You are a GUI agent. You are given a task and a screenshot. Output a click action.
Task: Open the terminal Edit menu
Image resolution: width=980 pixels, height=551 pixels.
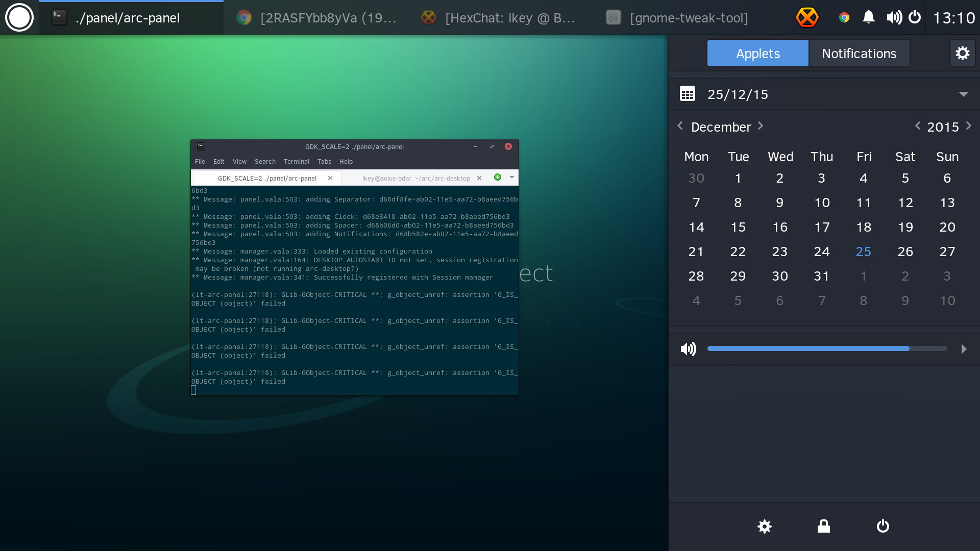click(219, 162)
